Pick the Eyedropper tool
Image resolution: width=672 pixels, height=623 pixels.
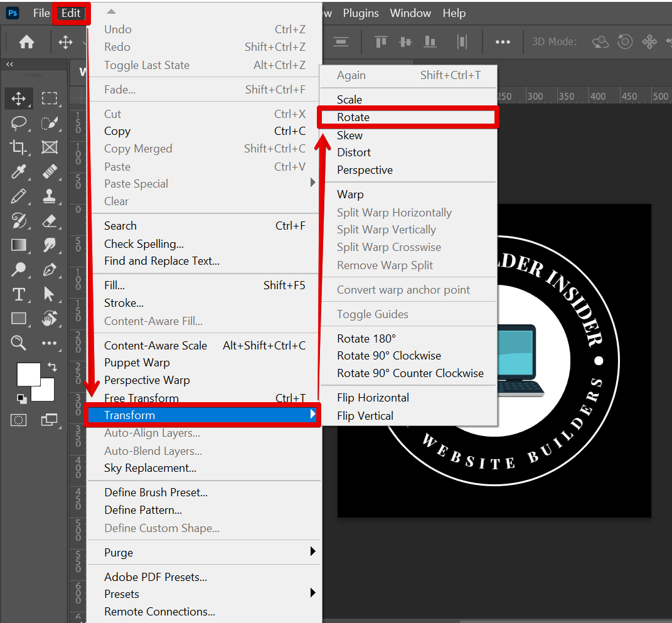[x=18, y=172]
